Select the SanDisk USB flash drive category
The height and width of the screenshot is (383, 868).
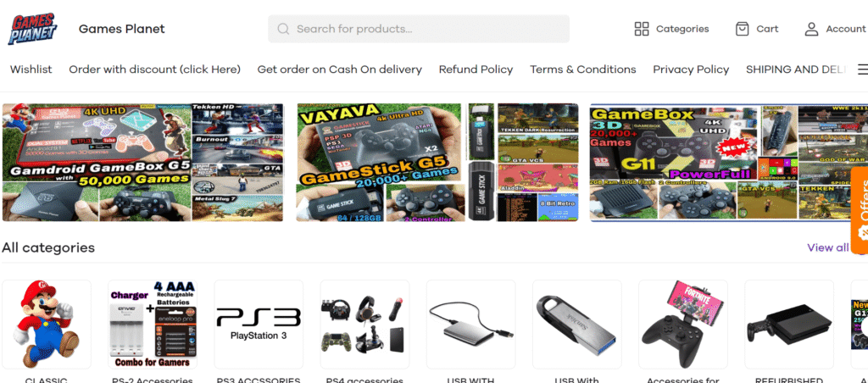pos(576,325)
